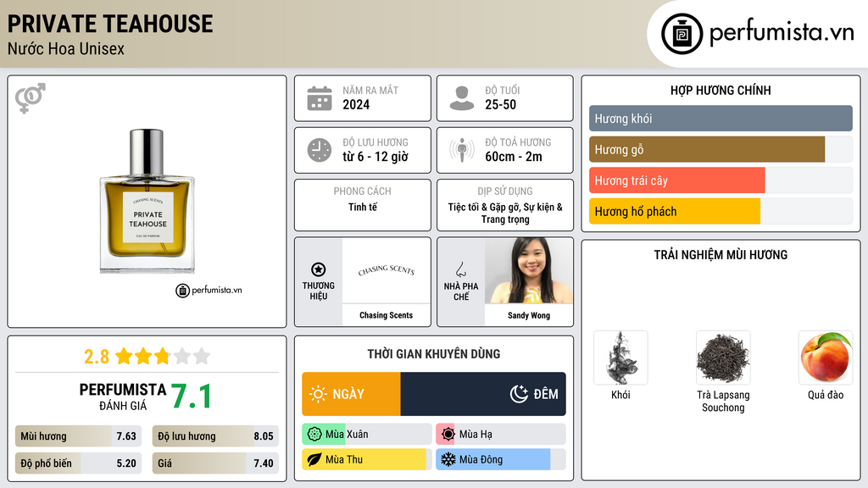Image resolution: width=868 pixels, height=488 pixels.
Task: Click the Nước Hoa Unisex subtitle
Action: tap(66, 48)
